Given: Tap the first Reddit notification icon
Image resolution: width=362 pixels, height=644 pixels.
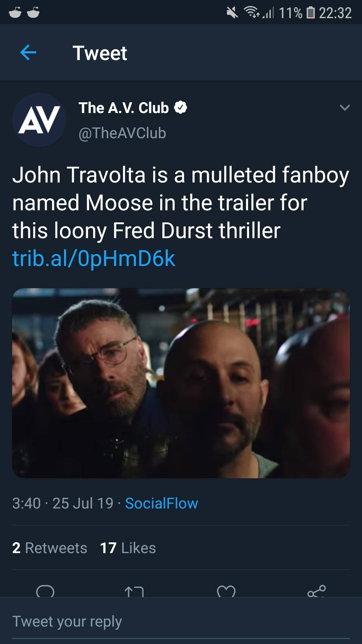Looking at the screenshot, I should pyautogui.click(x=15, y=13).
